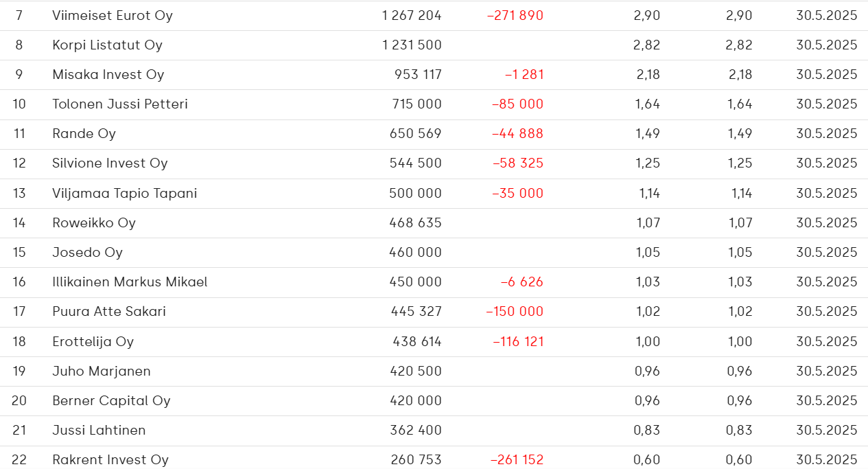Open Silvione Invest Oy shareholder row

(434, 163)
